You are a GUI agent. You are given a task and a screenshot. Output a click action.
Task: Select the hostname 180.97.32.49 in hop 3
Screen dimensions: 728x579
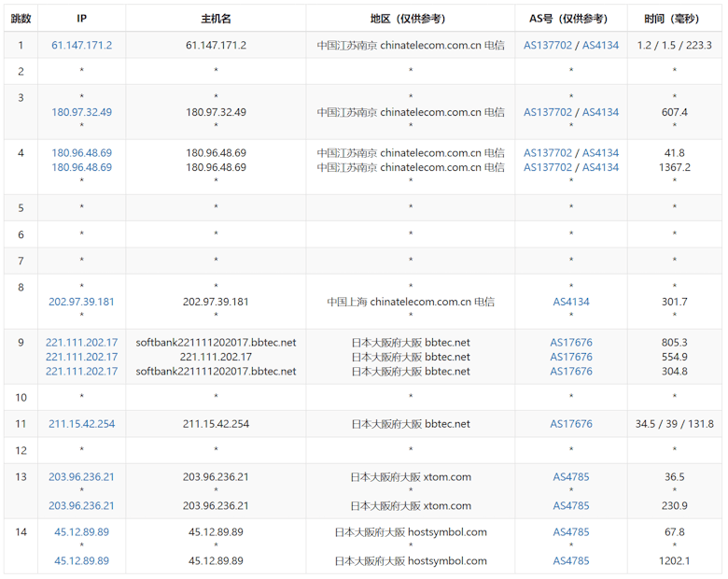(x=216, y=112)
